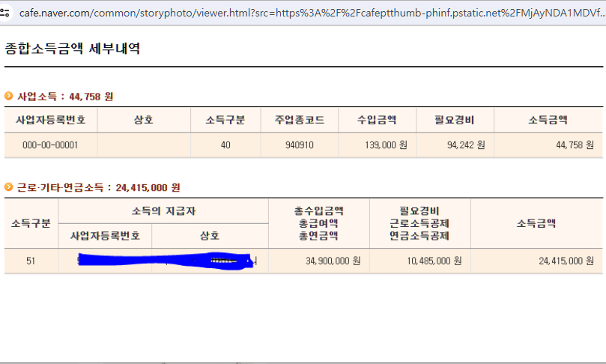This screenshot has width=606, height=364.
Task: Select the 94,242 원 expenses cell
Action: [x=465, y=145]
